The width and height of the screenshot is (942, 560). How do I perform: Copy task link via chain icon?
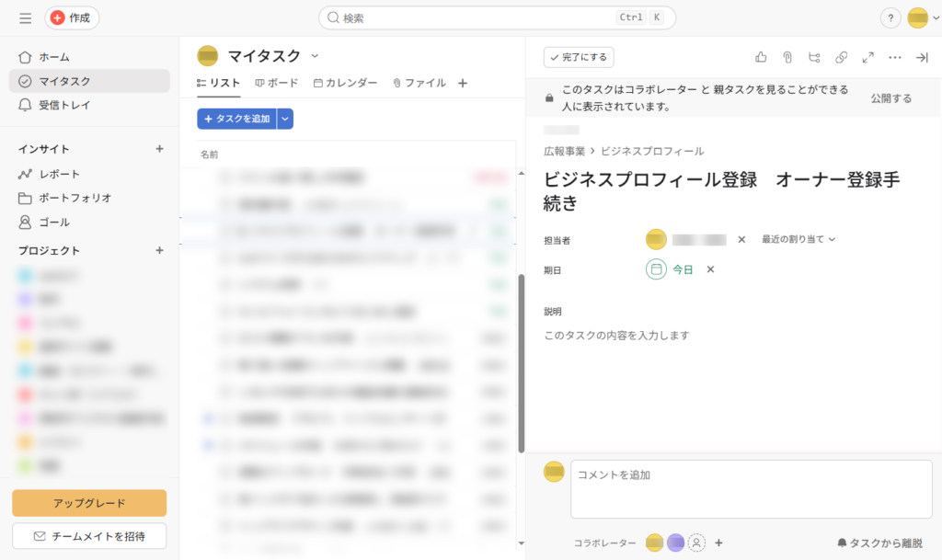tap(841, 57)
